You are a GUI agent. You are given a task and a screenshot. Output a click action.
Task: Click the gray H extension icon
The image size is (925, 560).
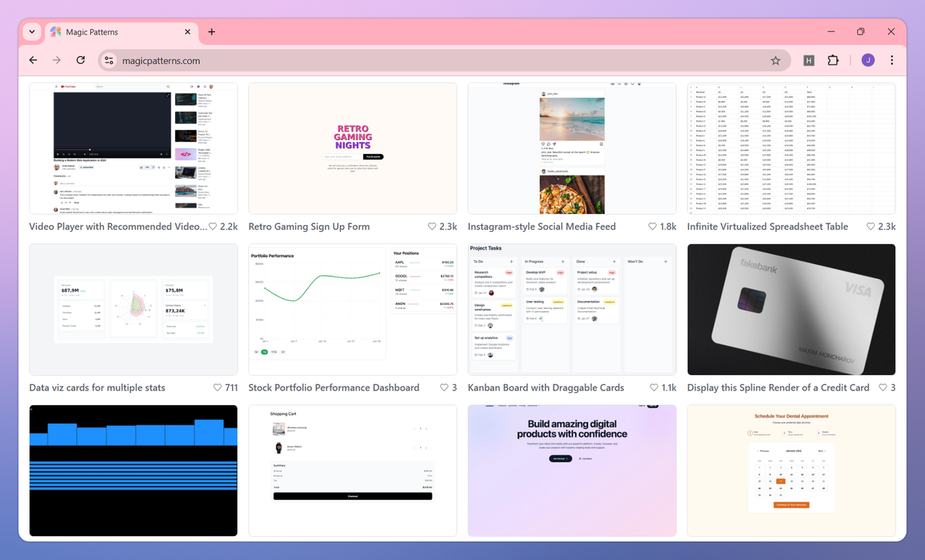pyautogui.click(x=809, y=59)
